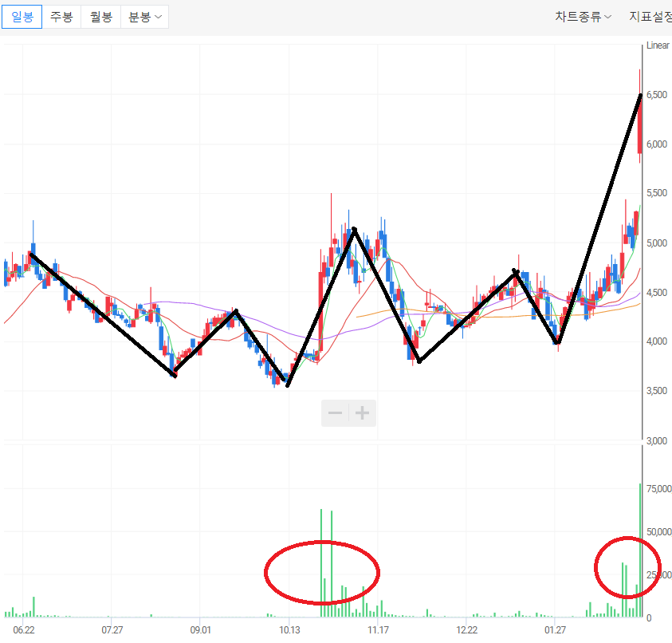Click the 6,500 price axis label
Screen dimensions: 672x643
click(x=657, y=95)
